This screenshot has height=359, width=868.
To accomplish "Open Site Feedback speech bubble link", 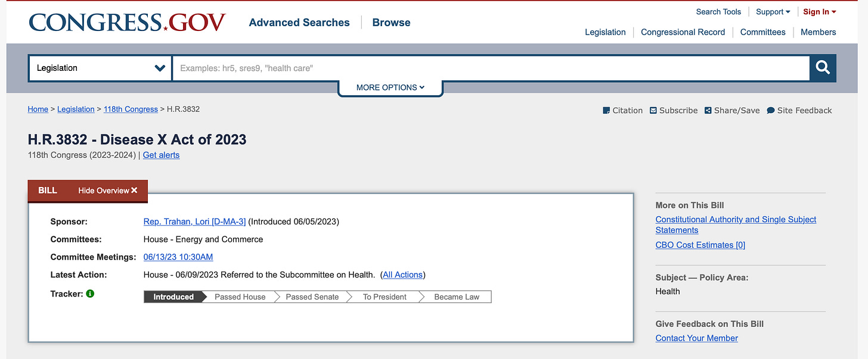I will tap(799, 110).
